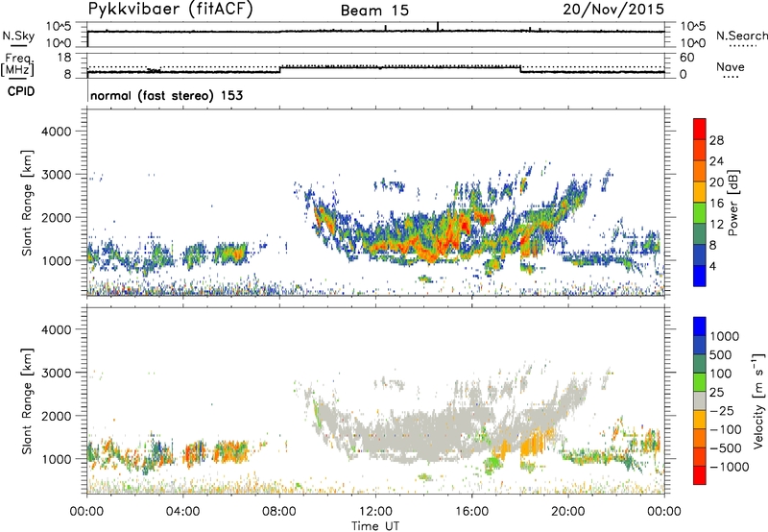The width and height of the screenshot is (768, 532).
Task: Click the '04:00' time axis label
Action: [183, 512]
